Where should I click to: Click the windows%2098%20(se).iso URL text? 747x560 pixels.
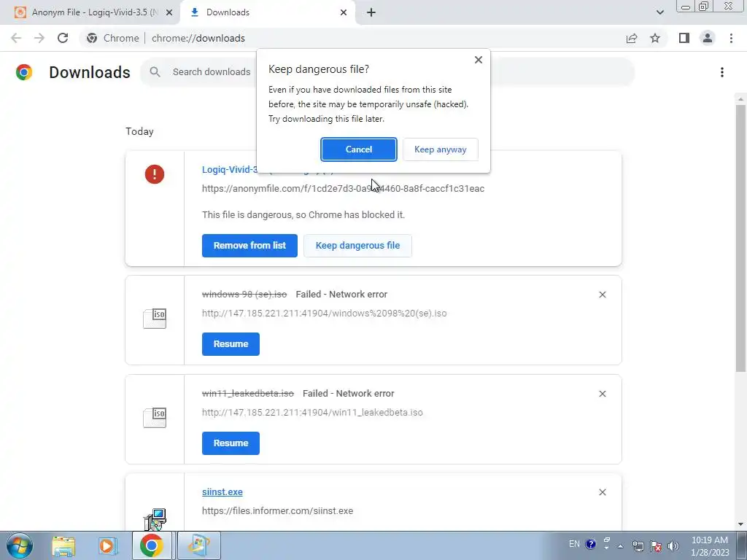coord(324,314)
